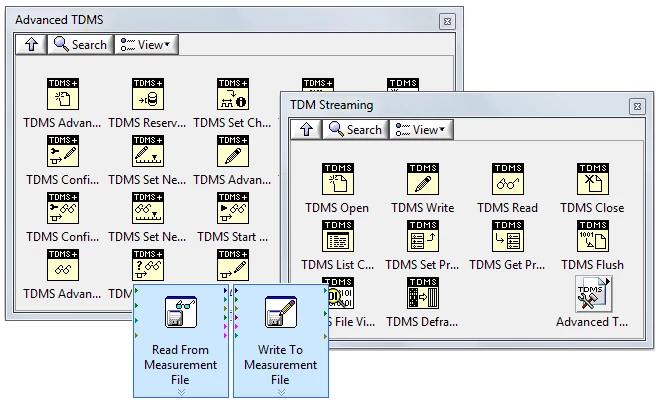Click the TDMS Read function icon
Image resolution: width=660 pixels, height=403 pixels.
coord(507,180)
